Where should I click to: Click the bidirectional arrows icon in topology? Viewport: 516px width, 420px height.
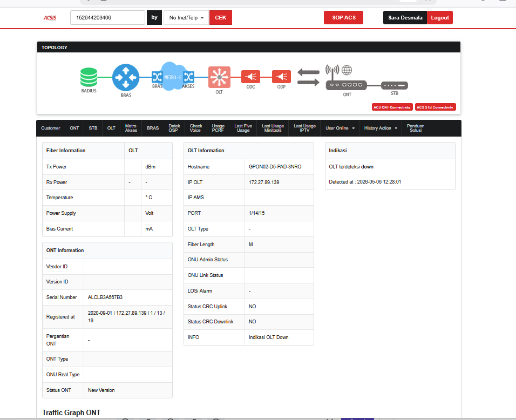tap(308, 77)
